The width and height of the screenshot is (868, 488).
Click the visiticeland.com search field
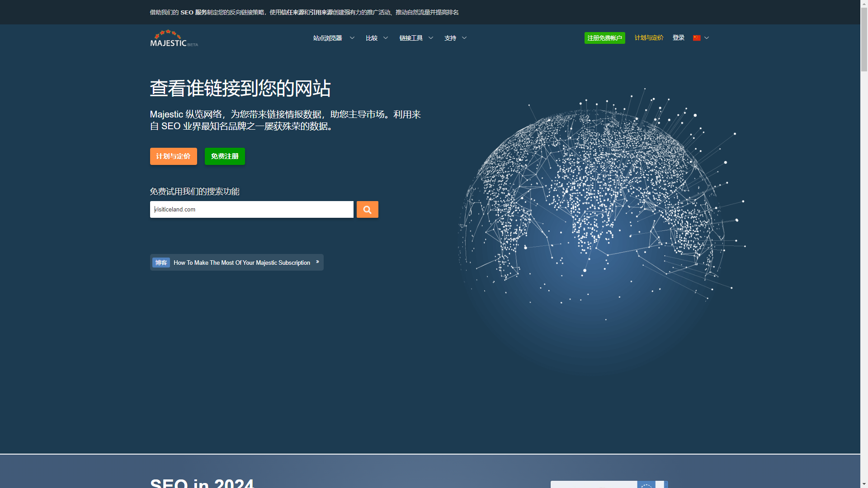(251, 210)
